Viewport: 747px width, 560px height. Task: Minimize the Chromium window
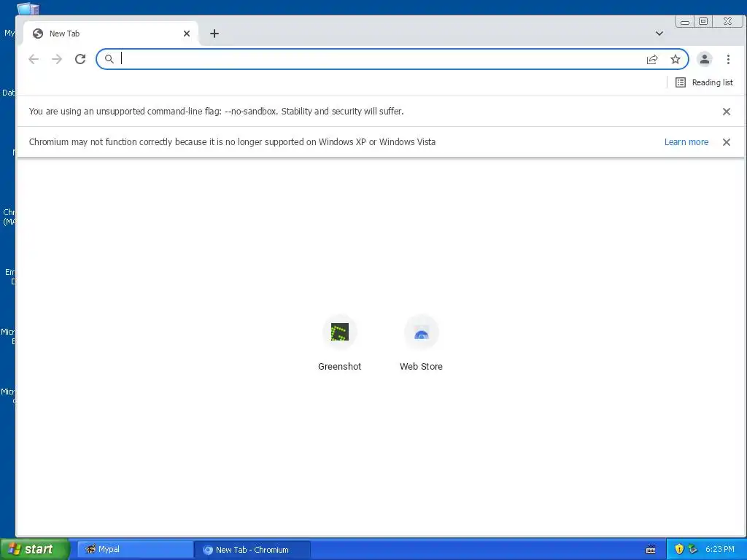(x=684, y=21)
